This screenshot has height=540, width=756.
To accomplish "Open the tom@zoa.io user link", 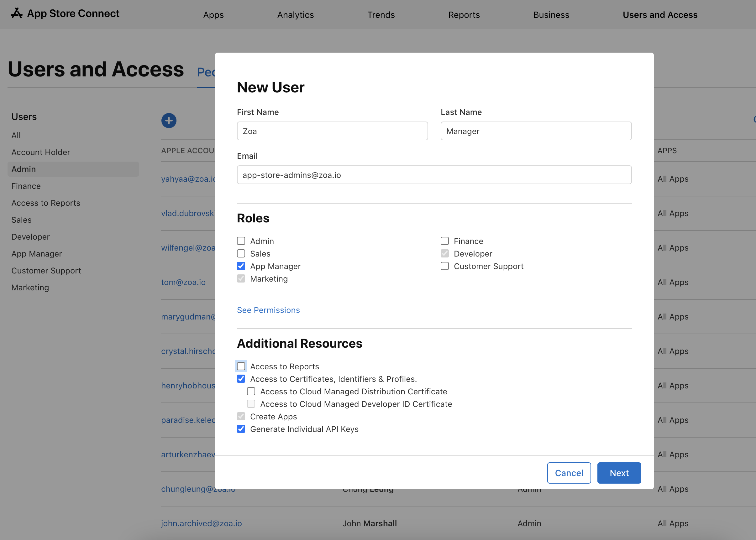I will 183,282.
